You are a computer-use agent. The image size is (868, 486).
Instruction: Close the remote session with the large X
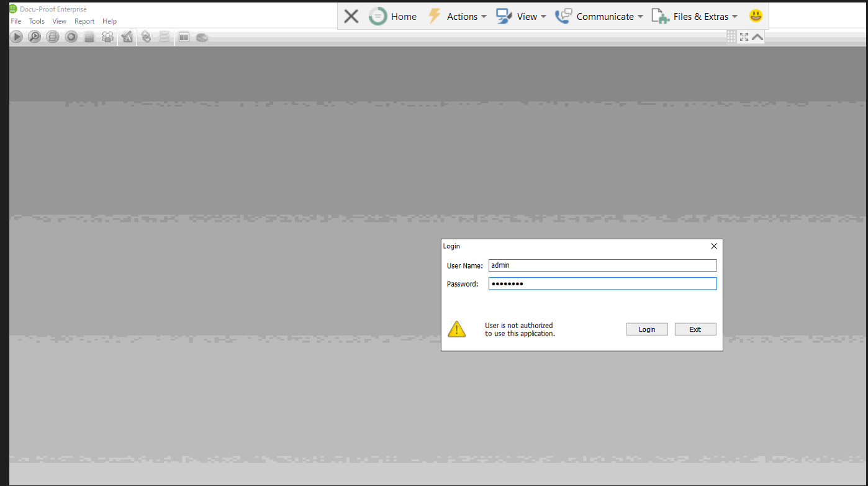[x=351, y=17]
